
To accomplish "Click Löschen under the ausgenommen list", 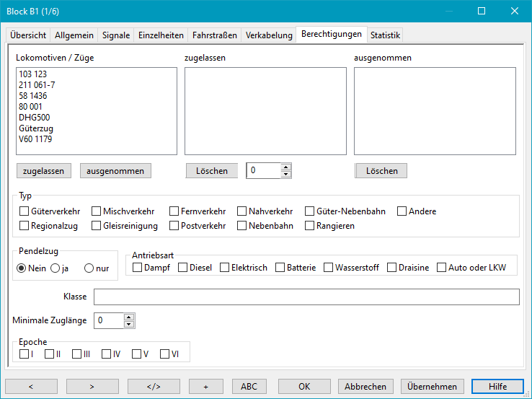I will [381, 171].
